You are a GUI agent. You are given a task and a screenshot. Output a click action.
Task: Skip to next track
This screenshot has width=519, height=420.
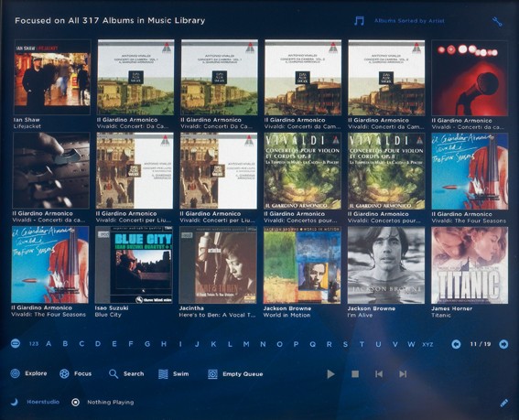click(403, 374)
